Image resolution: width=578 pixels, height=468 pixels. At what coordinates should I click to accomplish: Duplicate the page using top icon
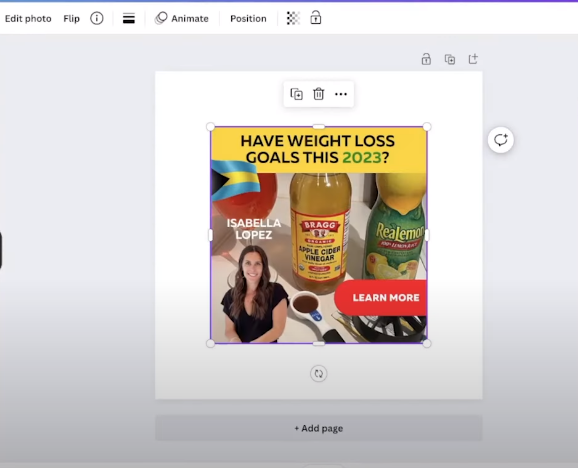(450, 59)
